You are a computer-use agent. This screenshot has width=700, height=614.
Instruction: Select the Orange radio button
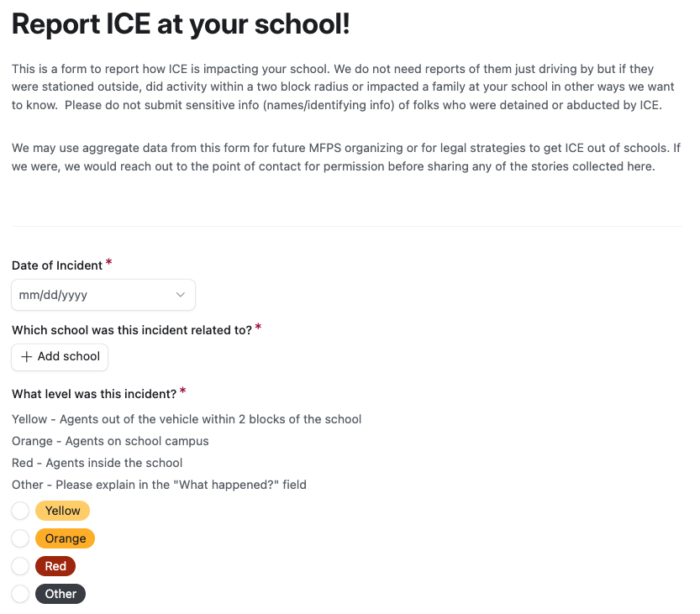pos(20,538)
